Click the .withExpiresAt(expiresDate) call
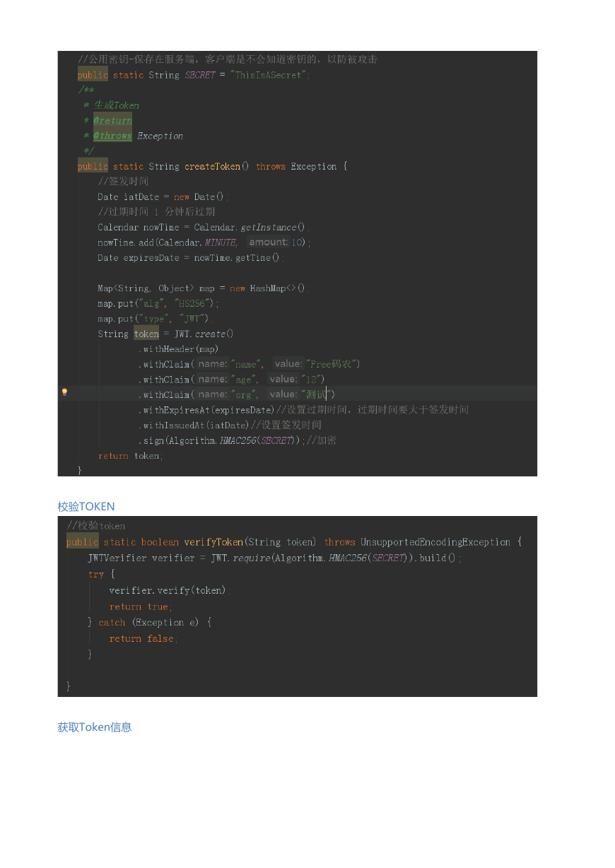The height and width of the screenshot is (868, 615). pos(206,409)
